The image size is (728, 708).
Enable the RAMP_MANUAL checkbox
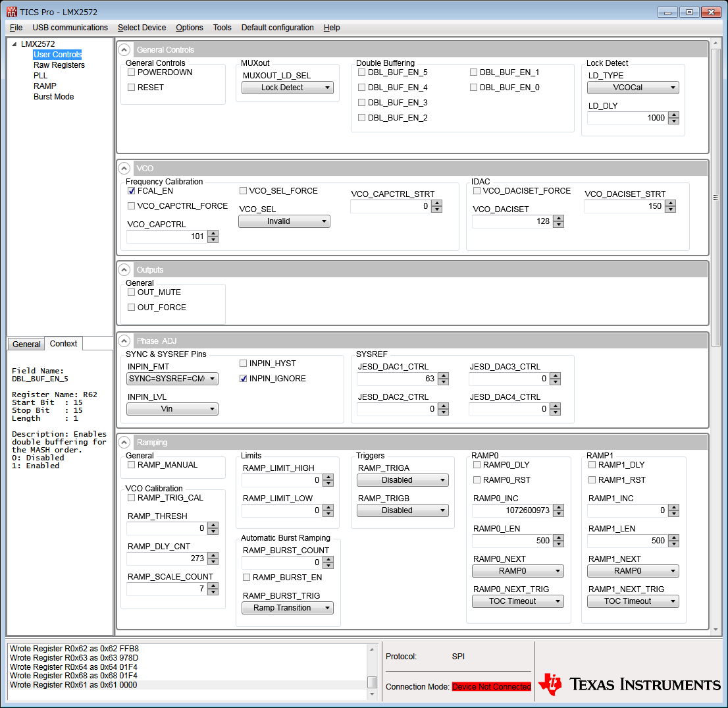click(x=132, y=465)
